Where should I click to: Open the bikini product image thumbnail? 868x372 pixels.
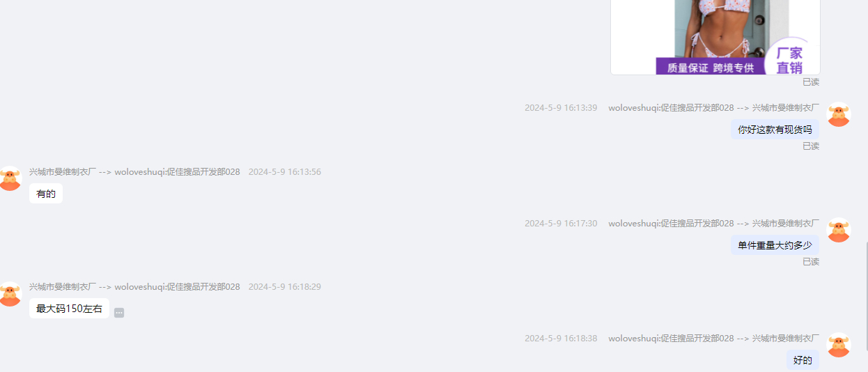pyautogui.click(x=715, y=37)
